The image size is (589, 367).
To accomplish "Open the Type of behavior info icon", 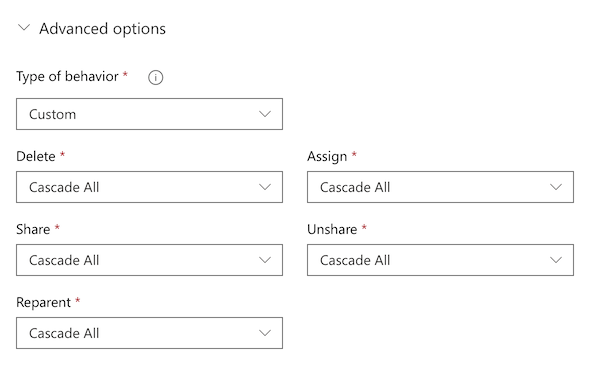I will [156, 77].
